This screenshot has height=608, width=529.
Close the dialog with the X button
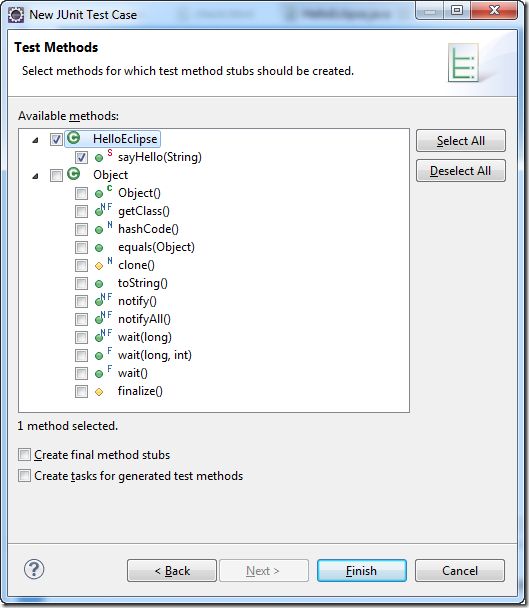(x=494, y=10)
